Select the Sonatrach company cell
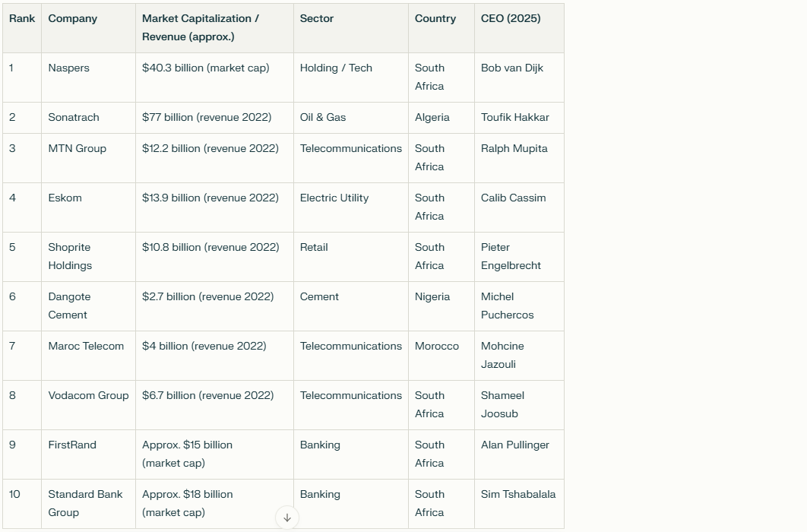The width and height of the screenshot is (807, 532). (x=74, y=118)
